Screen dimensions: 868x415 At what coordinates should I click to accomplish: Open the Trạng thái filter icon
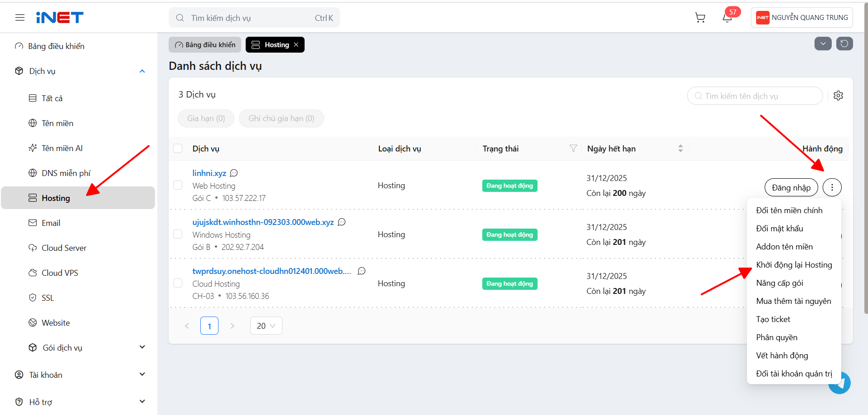[573, 148]
